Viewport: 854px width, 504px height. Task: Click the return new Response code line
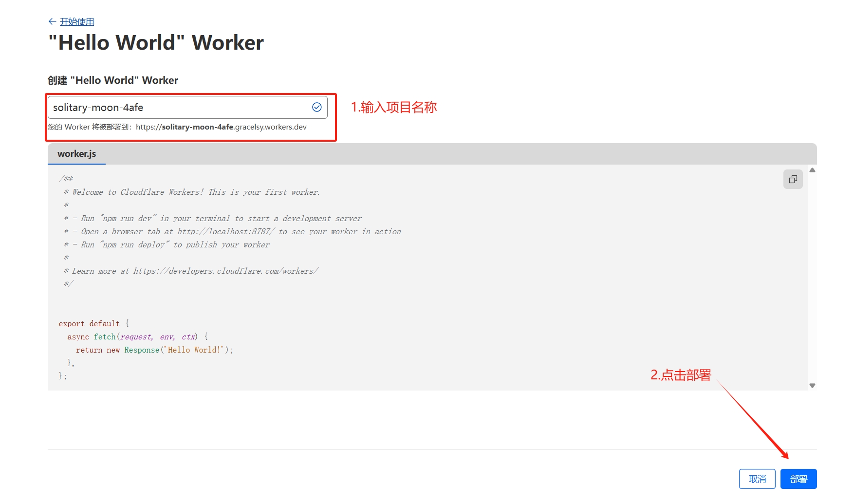point(154,350)
